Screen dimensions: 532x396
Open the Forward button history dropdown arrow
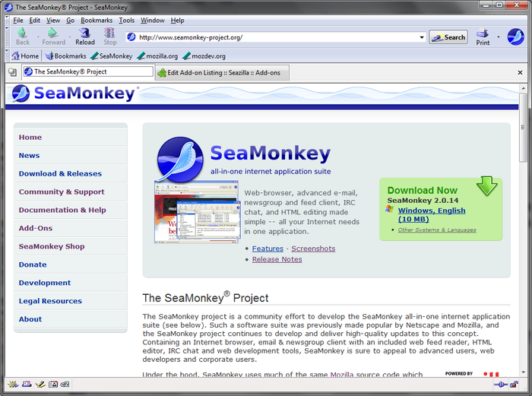(x=70, y=36)
